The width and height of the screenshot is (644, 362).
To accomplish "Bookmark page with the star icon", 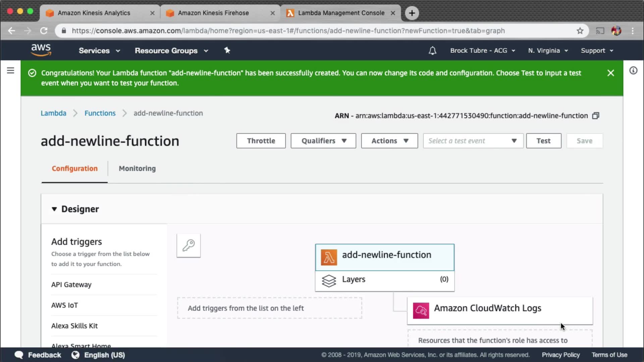I will coord(580,31).
